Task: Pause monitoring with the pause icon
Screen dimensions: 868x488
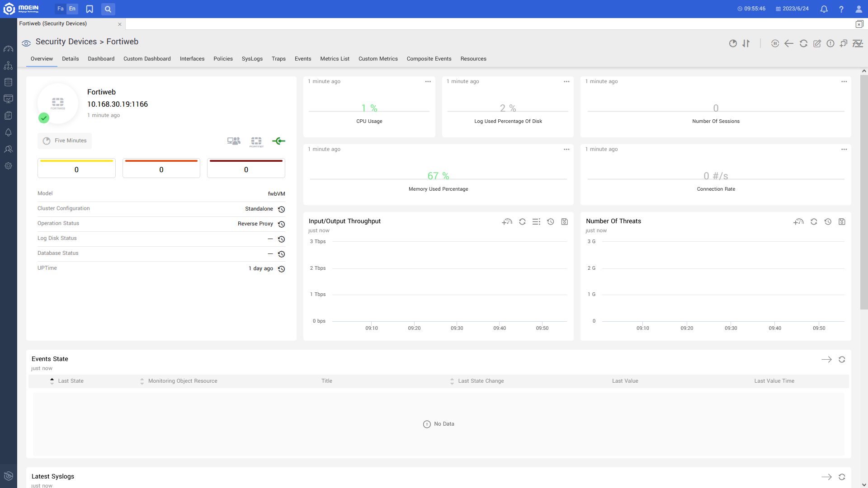Action: click(x=775, y=43)
